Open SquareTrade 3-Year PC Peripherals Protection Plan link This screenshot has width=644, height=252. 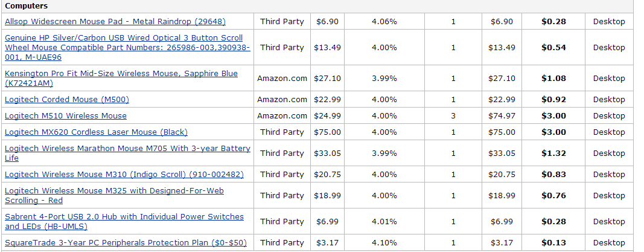coord(126,243)
